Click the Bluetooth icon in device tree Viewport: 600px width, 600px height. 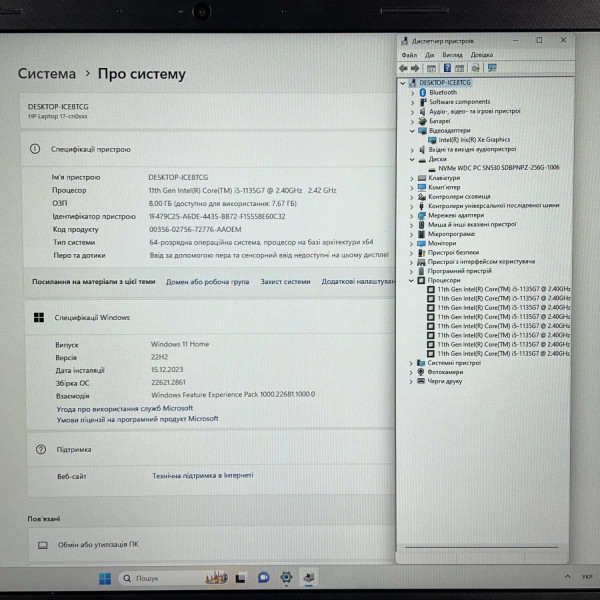pyautogui.click(x=422, y=92)
